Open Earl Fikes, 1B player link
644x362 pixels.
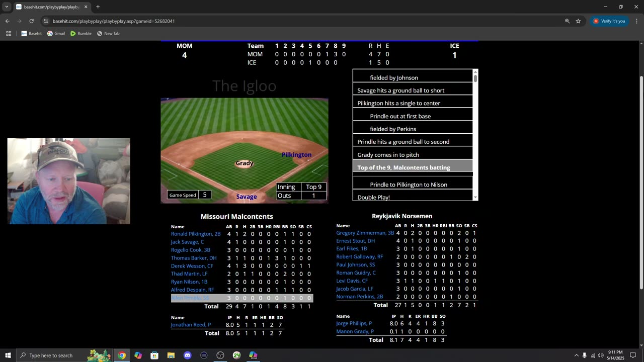tap(352, 249)
